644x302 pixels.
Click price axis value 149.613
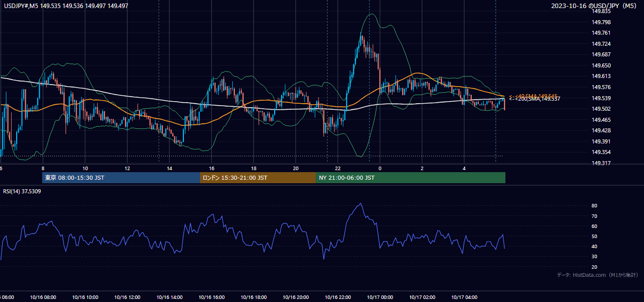point(601,76)
